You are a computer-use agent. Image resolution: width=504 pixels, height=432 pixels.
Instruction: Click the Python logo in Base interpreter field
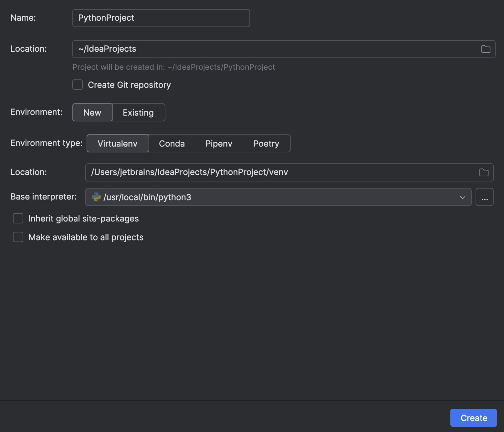coord(96,197)
